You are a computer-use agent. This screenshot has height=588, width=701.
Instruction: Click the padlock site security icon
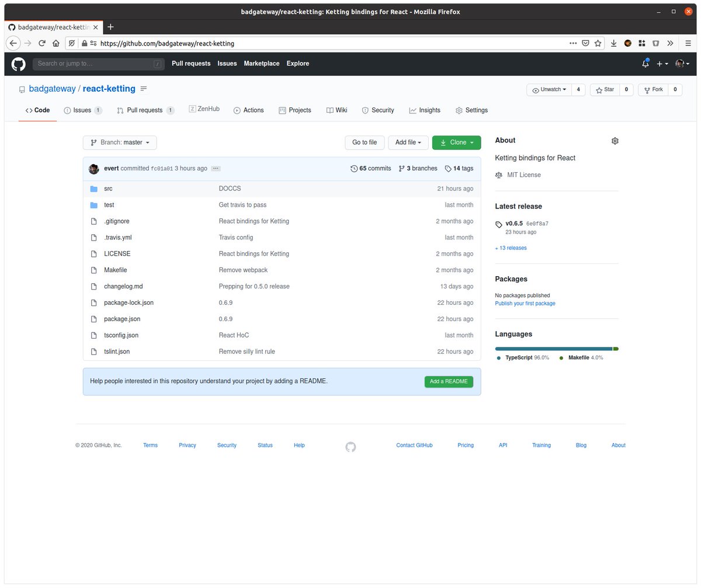click(85, 43)
